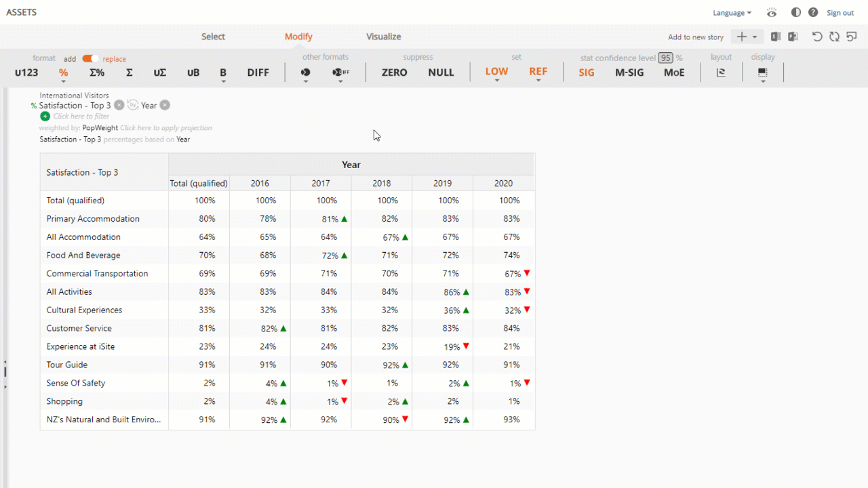Open the help question mark icon

click(813, 12)
